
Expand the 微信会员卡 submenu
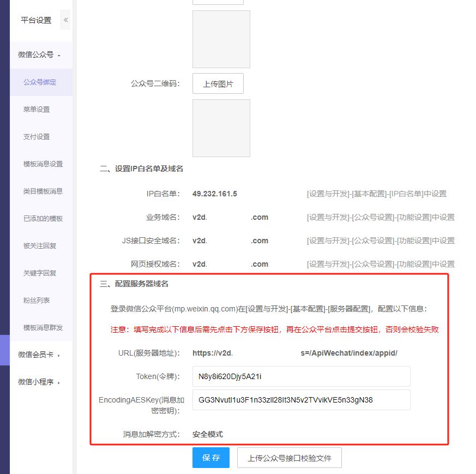click(x=39, y=355)
